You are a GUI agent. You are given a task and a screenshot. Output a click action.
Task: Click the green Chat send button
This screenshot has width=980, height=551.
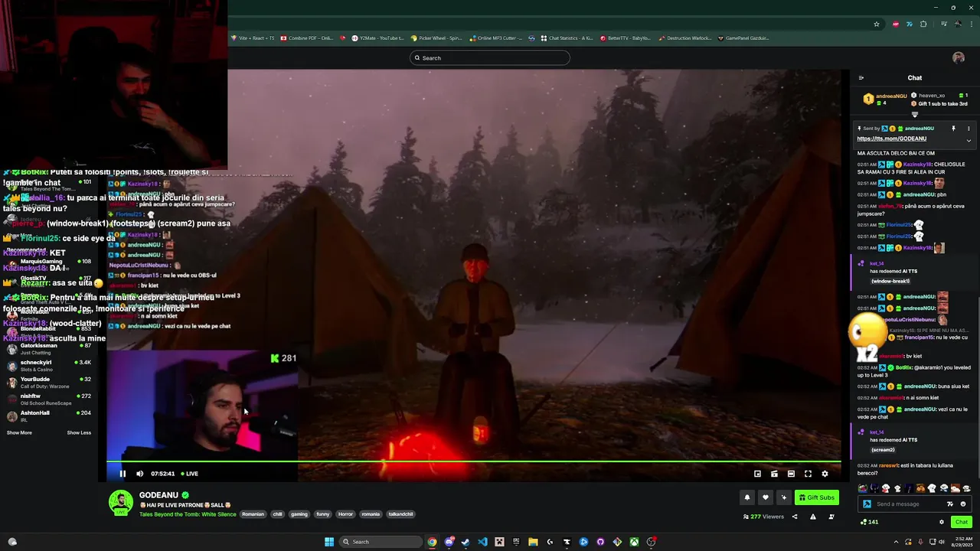tap(962, 522)
